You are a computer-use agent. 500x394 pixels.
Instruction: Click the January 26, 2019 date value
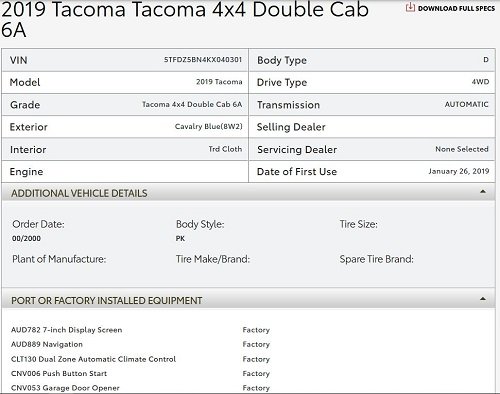tap(459, 171)
